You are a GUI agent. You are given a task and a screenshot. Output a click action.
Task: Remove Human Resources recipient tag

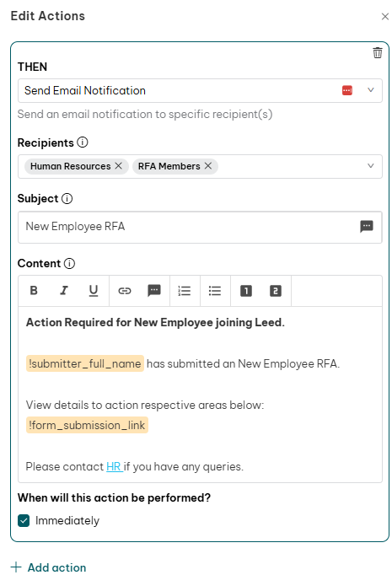(x=118, y=166)
